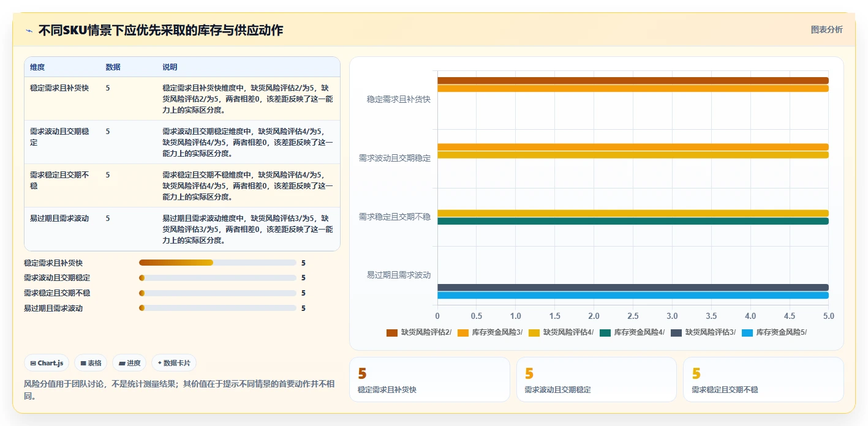Click the slate gray bar for 易过期且需求波动
The image size is (868, 426).
(633, 287)
